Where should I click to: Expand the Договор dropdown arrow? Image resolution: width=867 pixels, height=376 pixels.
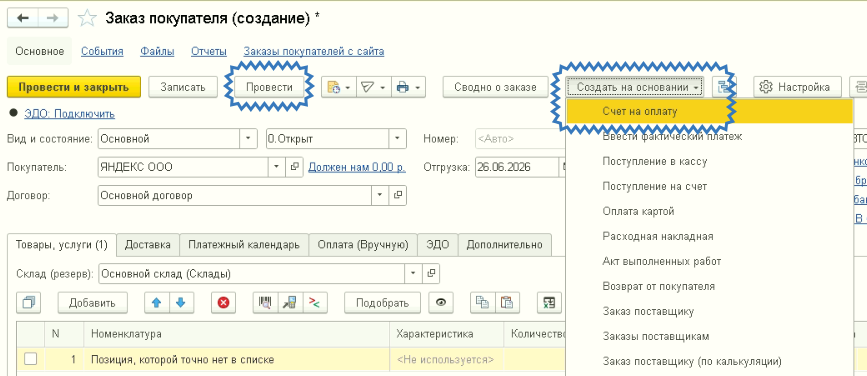(x=380, y=195)
